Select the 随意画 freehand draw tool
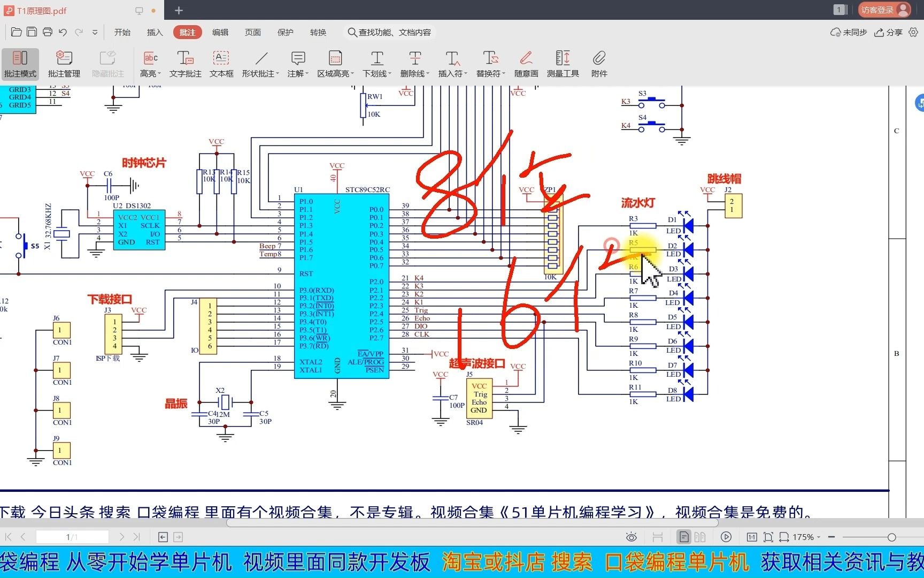Image resolution: width=924 pixels, height=578 pixels. point(526,64)
